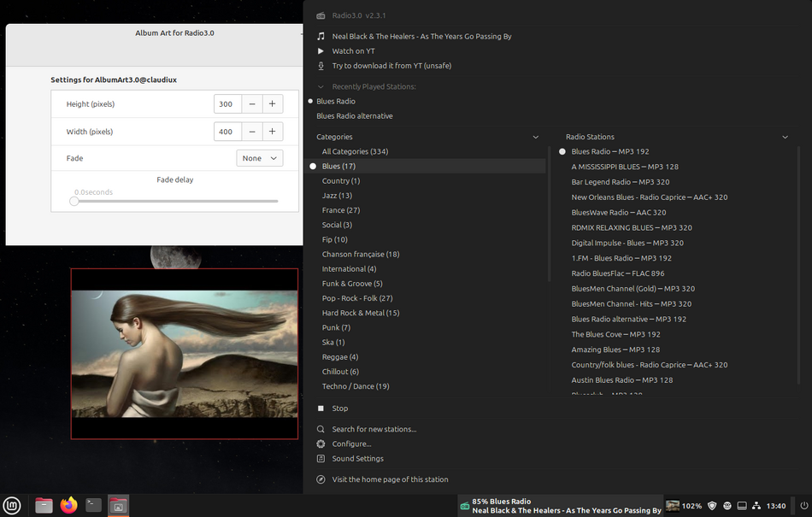Increase Width pixels with plus button
Image resolution: width=812 pixels, height=517 pixels.
point(273,132)
